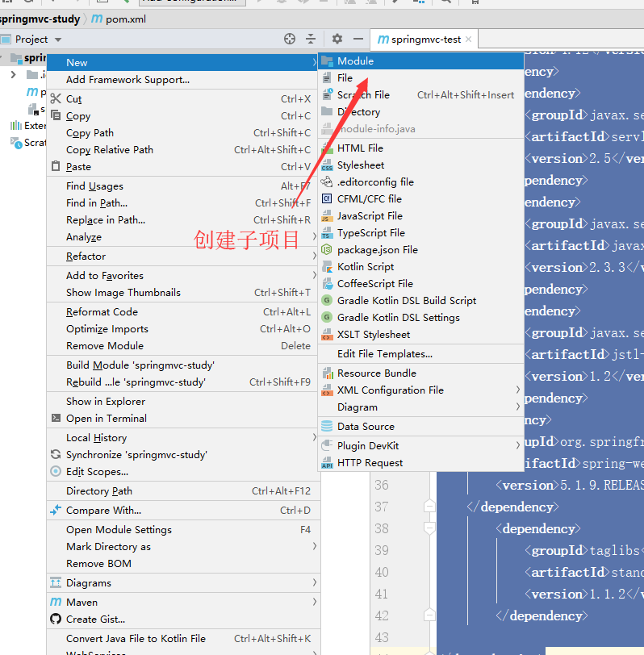Screen dimensions: 644x655
Task: Choose Open Module Settings
Action: (183, 530)
